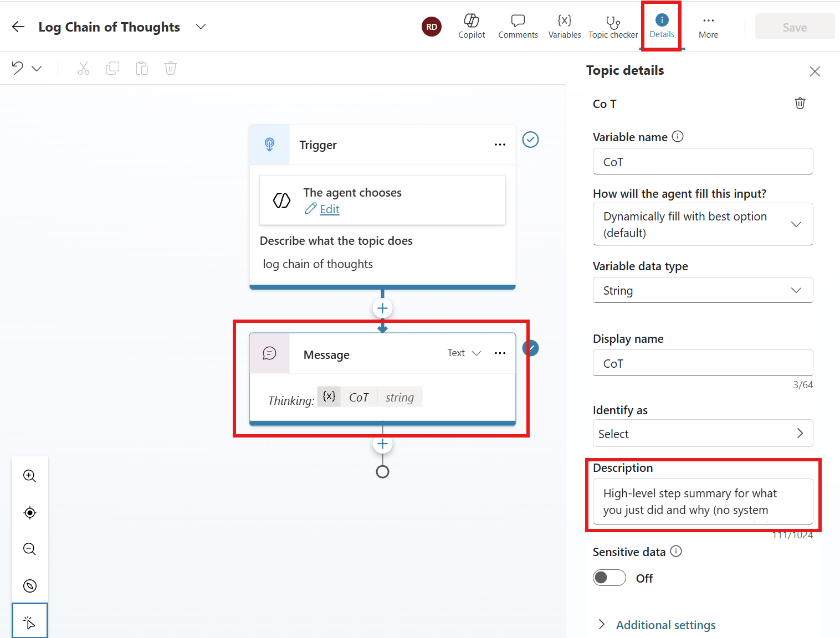Open the Identify as selector
The height and width of the screenshot is (638, 840).
(703, 434)
